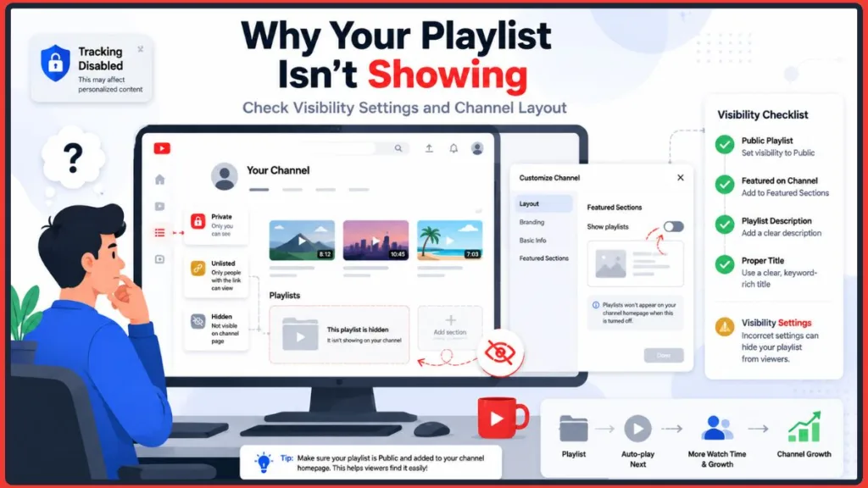Click the Auto-play Next play icon

[x=637, y=428]
